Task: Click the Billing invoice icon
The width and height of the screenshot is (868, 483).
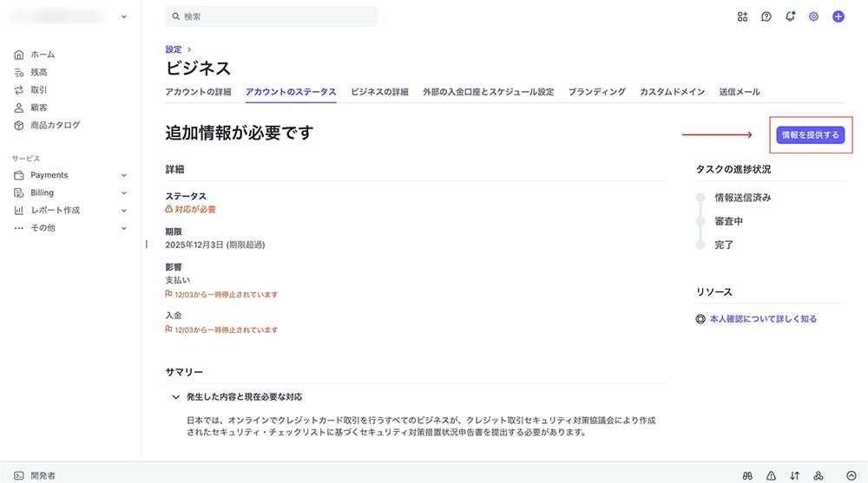Action: 19,193
